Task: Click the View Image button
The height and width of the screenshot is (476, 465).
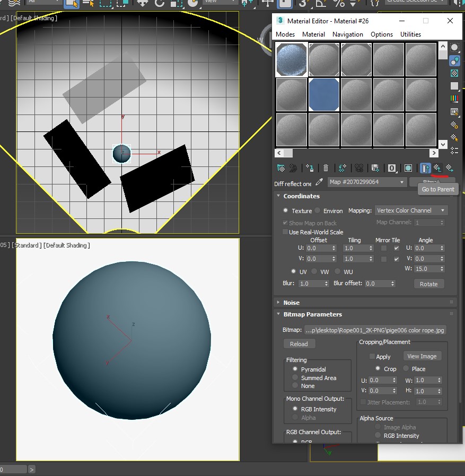Action: point(422,356)
